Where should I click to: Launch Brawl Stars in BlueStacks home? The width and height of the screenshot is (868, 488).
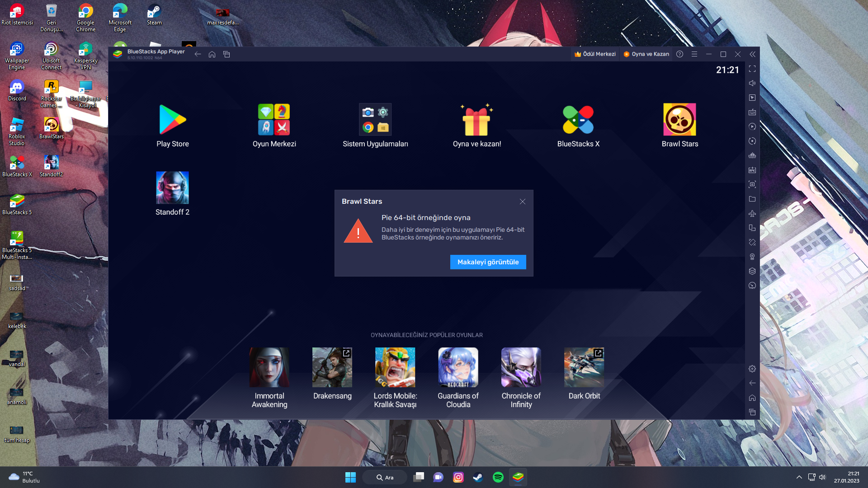679,120
